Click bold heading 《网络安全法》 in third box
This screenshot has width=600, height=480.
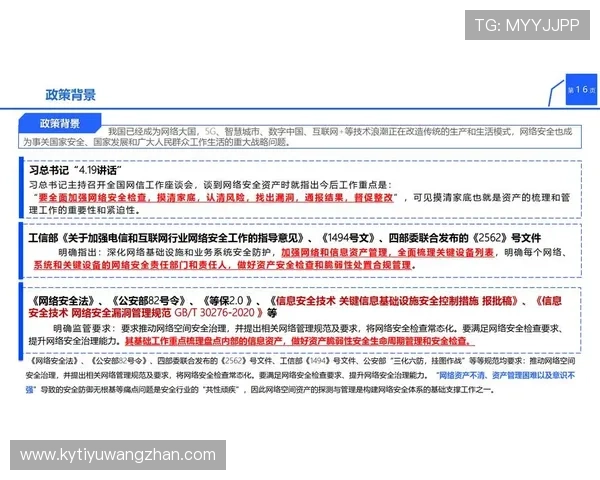[x=61, y=301]
